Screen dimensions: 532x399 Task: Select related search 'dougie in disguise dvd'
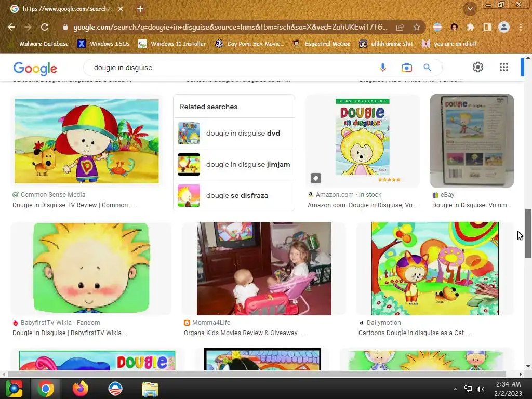pos(234,134)
